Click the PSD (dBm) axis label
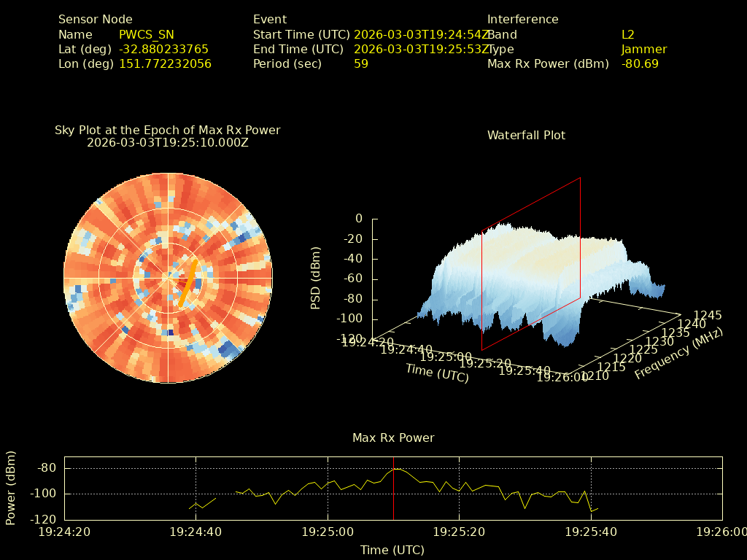The width and height of the screenshot is (747, 560). pyautogui.click(x=316, y=277)
